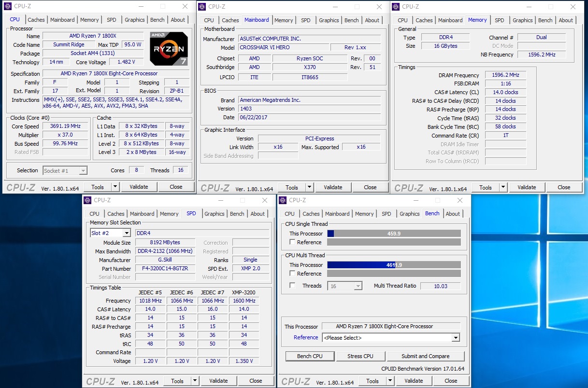Click Level 3 cache 2 x 8 MBytes value
Screen dimensions: 588x388
tap(141, 152)
